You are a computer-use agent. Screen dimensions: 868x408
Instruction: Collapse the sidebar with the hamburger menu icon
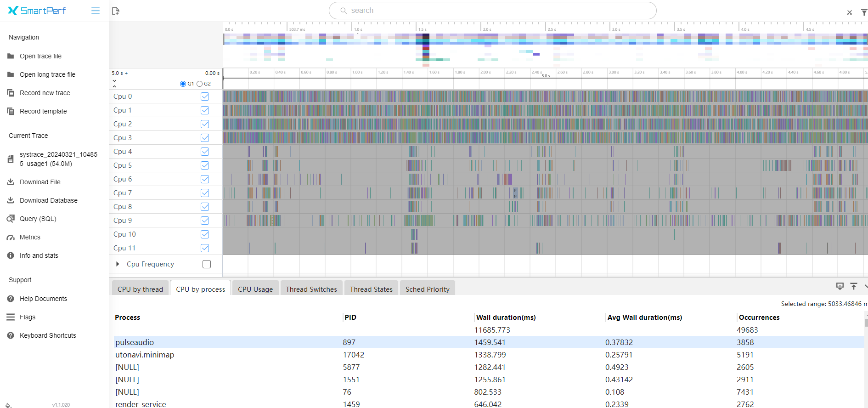click(x=96, y=11)
